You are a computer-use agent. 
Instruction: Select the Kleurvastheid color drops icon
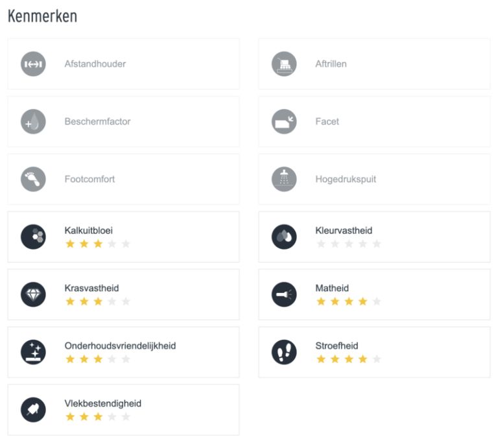pyautogui.click(x=284, y=237)
